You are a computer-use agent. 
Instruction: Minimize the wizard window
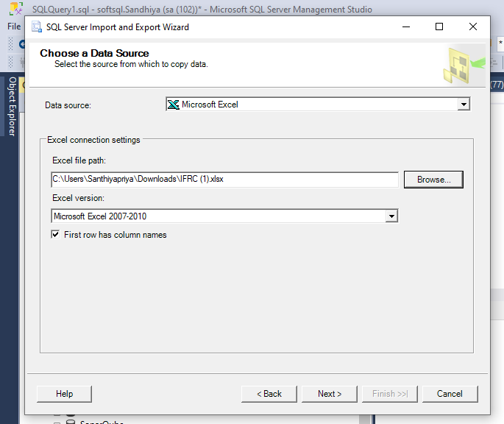[406, 26]
